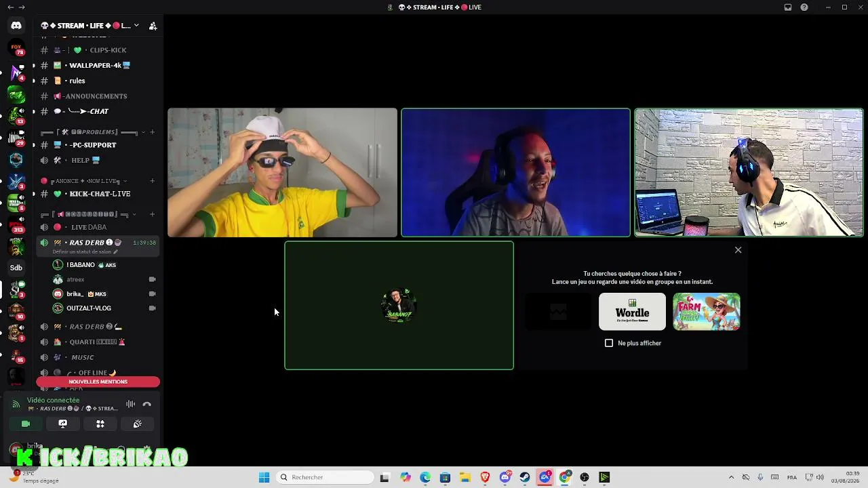The width and height of the screenshot is (868, 488).
Task: Open the Windows Start menu
Action: pyautogui.click(x=264, y=477)
